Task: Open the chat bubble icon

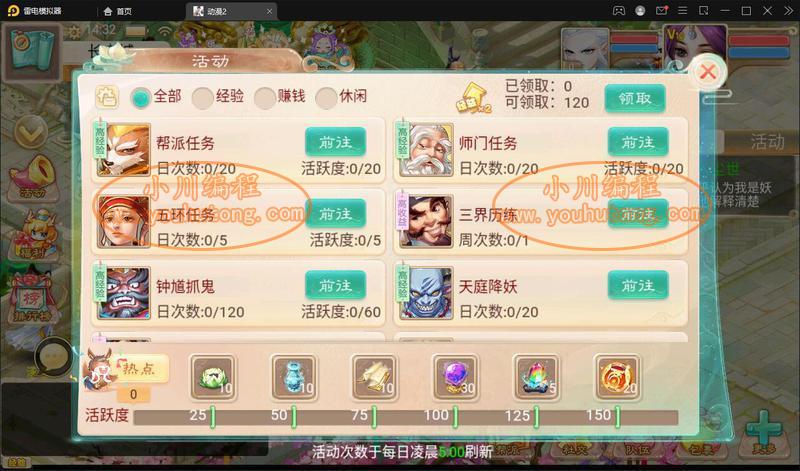Action: [53, 357]
